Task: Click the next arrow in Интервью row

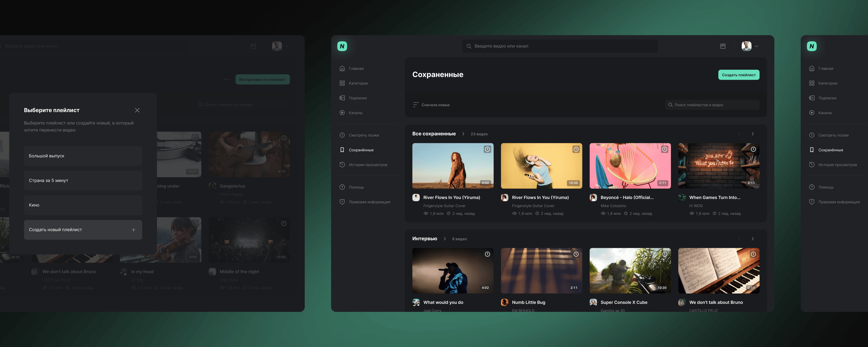Action: click(x=752, y=239)
